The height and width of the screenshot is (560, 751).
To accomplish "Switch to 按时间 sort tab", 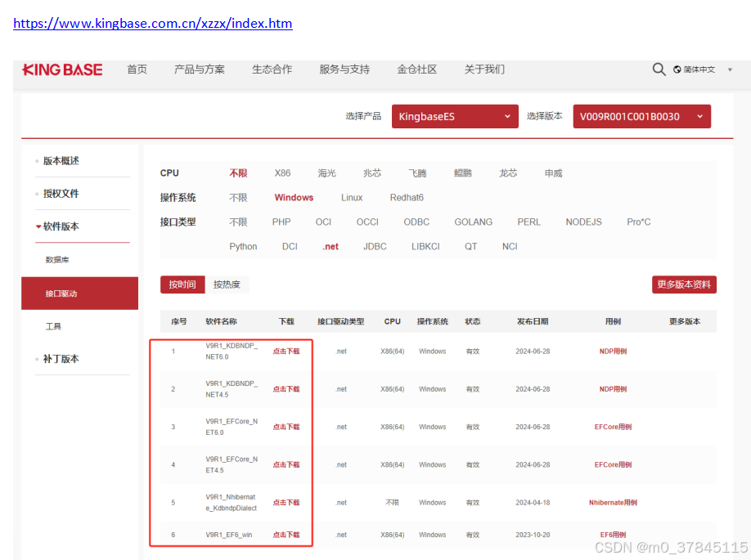I will point(182,284).
